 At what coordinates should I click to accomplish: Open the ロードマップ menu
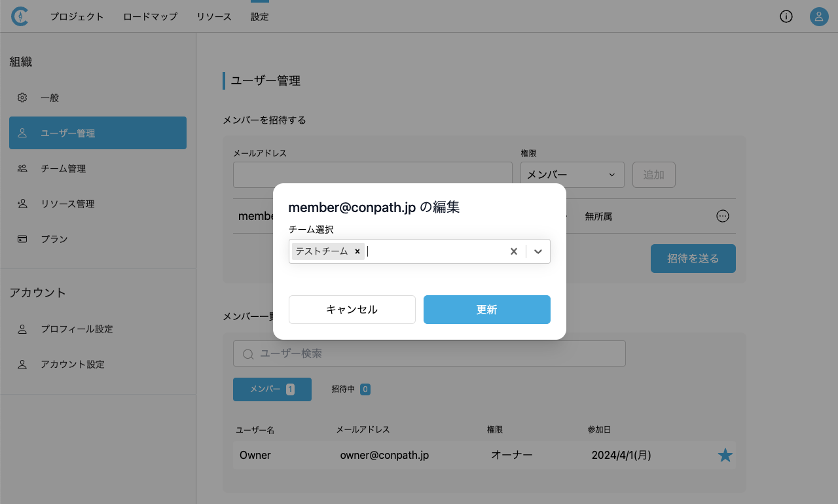pos(150,17)
